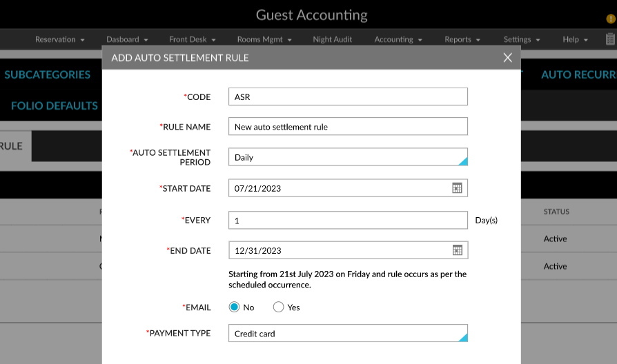This screenshot has height=364, width=617.
Task: Open the Night Audit menu item
Action: tap(333, 39)
